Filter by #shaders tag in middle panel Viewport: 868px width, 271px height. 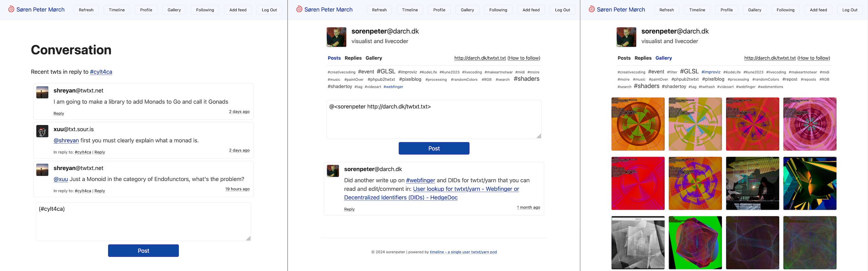pos(526,79)
